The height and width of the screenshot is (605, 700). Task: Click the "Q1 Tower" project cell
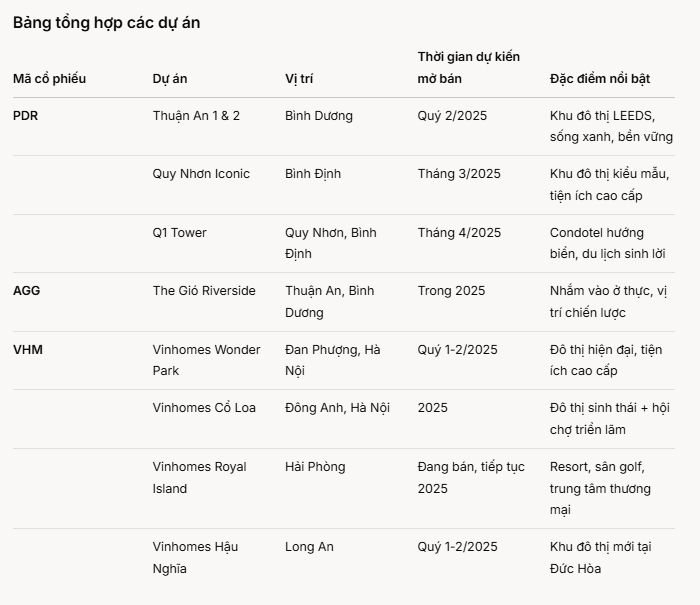[x=179, y=233]
